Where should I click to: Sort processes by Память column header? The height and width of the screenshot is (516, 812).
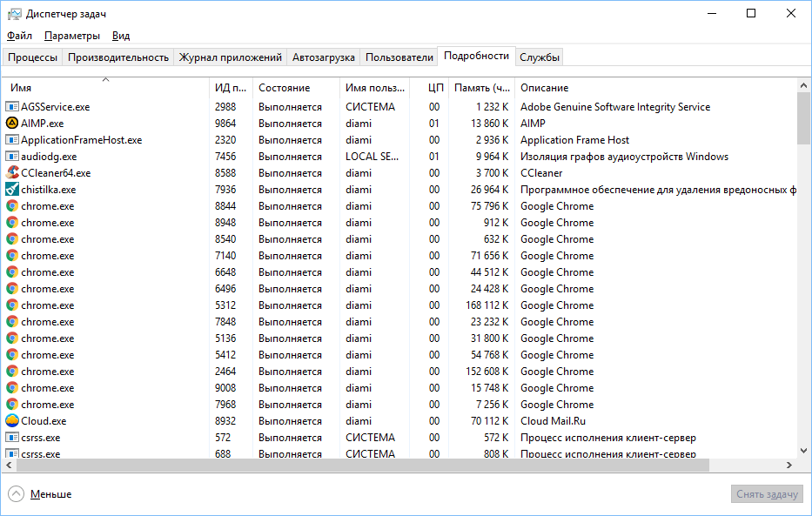[481, 88]
